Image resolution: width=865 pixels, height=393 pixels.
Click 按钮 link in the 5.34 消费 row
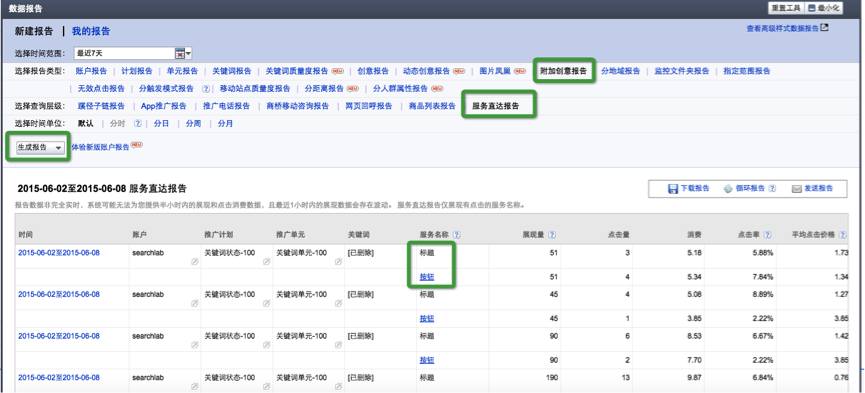click(x=427, y=277)
